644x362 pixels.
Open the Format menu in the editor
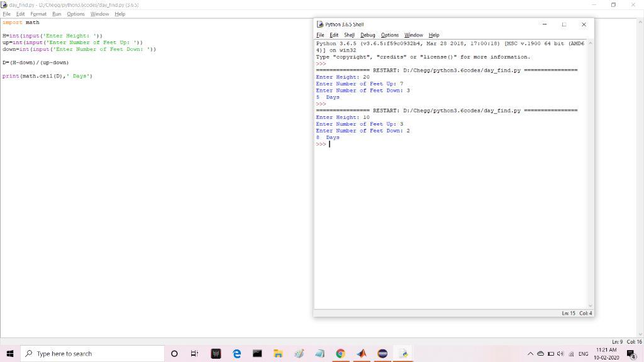click(38, 14)
